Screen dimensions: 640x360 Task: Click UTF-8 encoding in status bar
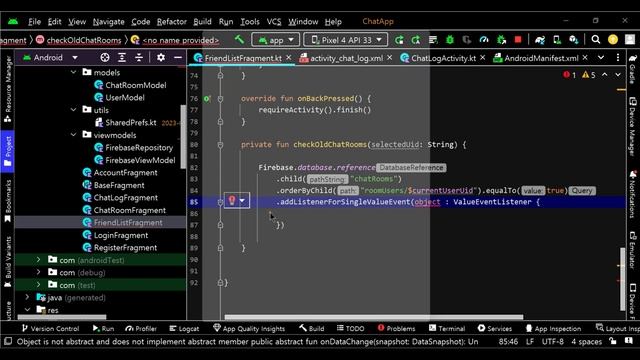(553, 341)
